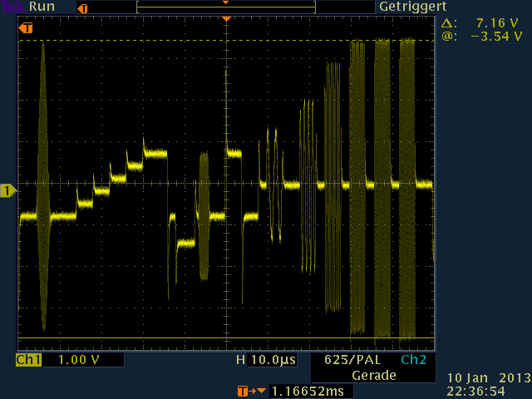Click the orange T marker in overview bar

84,7
